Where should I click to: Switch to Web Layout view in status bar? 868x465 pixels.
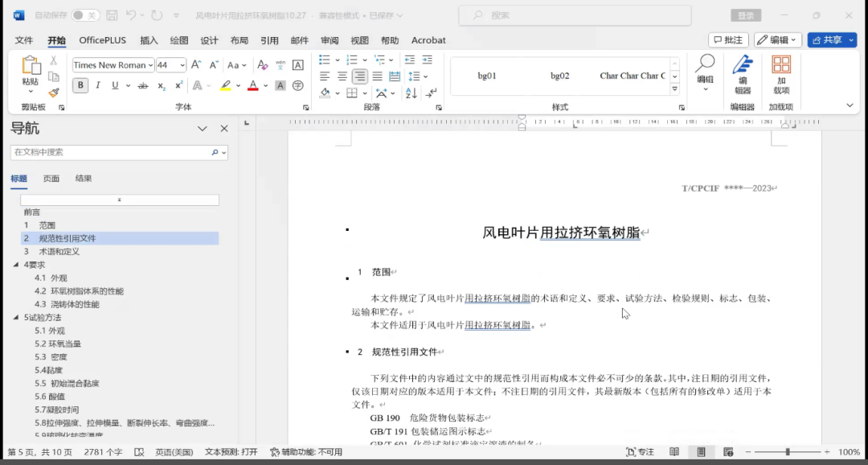coord(728,452)
